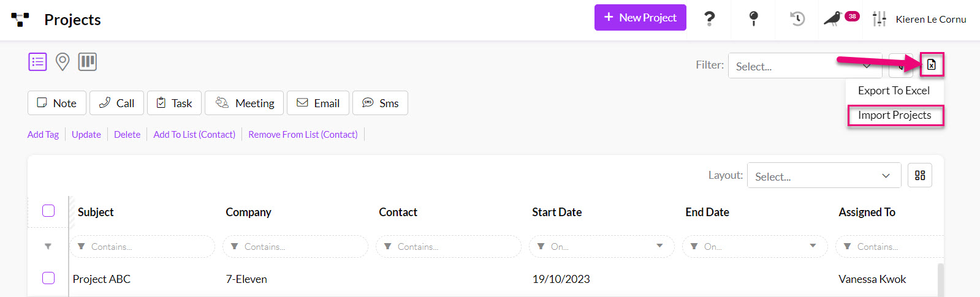The height and width of the screenshot is (297, 980).
Task: Open the Filter select dropdown
Action: click(x=804, y=66)
